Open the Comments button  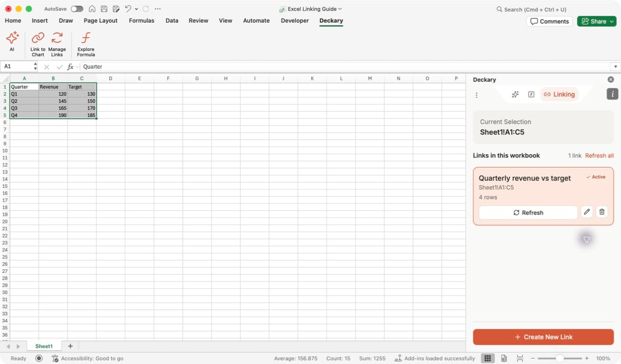click(x=549, y=21)
